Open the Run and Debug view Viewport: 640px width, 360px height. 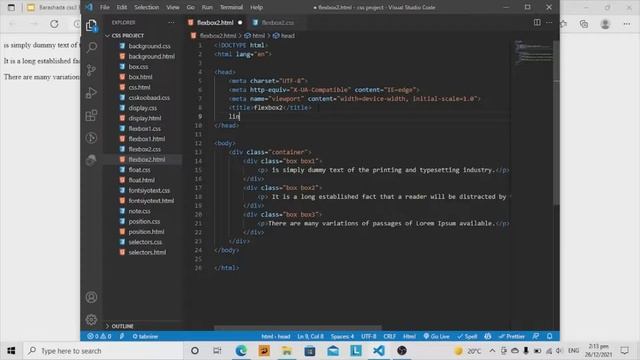click(x=91, y=93)
